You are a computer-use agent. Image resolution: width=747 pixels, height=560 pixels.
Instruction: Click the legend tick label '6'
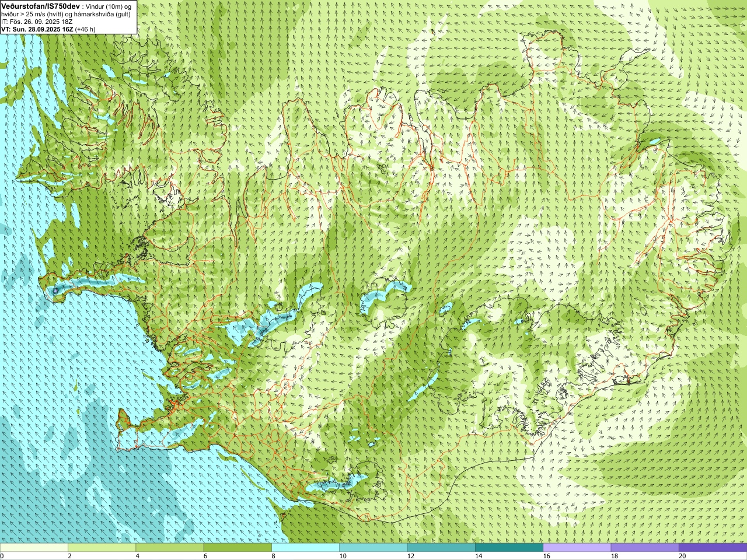pyautogui.click(x=205, y=556)
